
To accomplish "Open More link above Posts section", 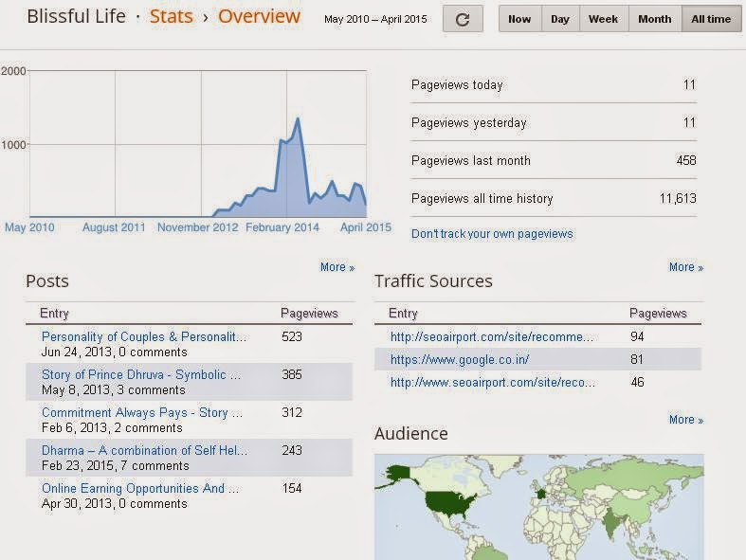I will [x=337, y=267].
